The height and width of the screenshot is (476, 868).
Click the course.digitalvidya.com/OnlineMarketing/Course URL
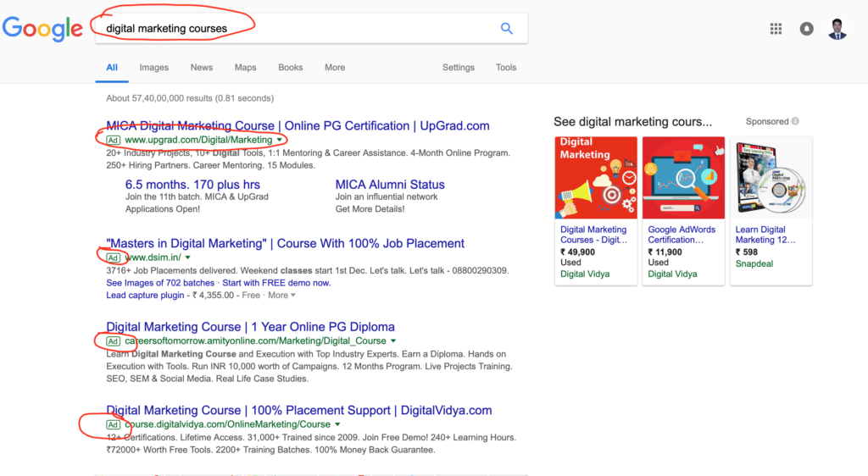point(227,424)
